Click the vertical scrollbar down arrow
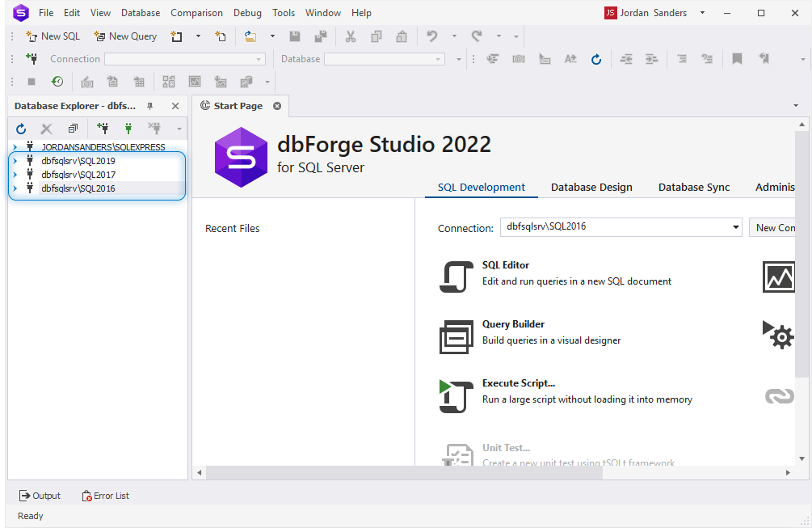Image resolution: width=812 pixels, height=528 pixels. pos(801,458)
